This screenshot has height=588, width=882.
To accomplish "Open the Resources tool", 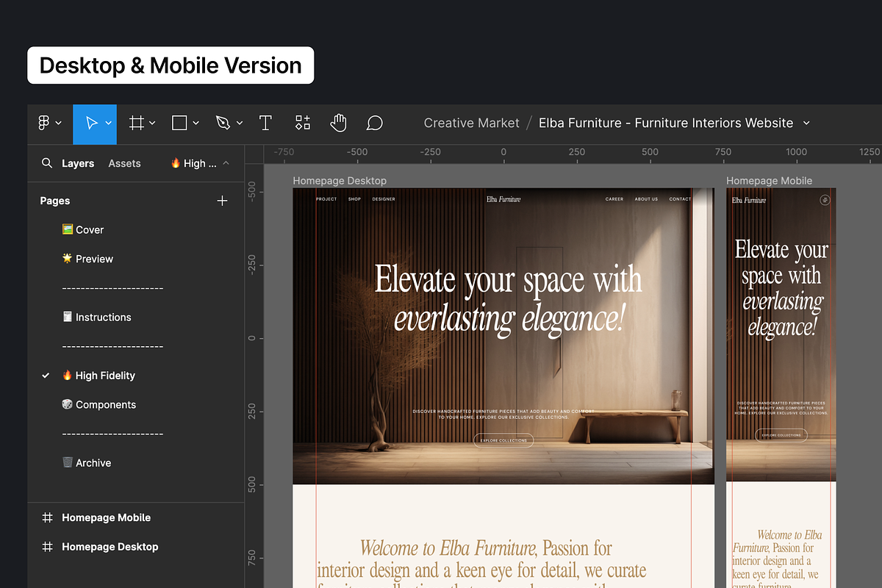I will click(x=303, y=123).
